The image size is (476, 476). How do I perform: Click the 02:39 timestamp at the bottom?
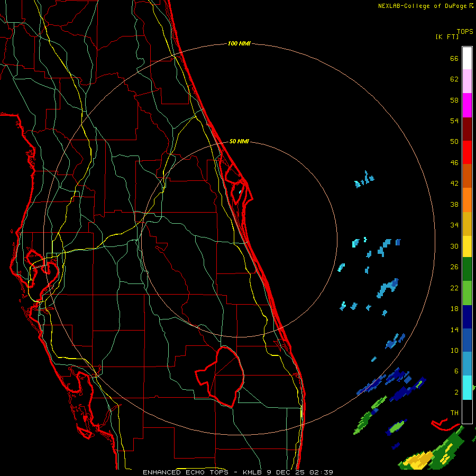(322, 472)
